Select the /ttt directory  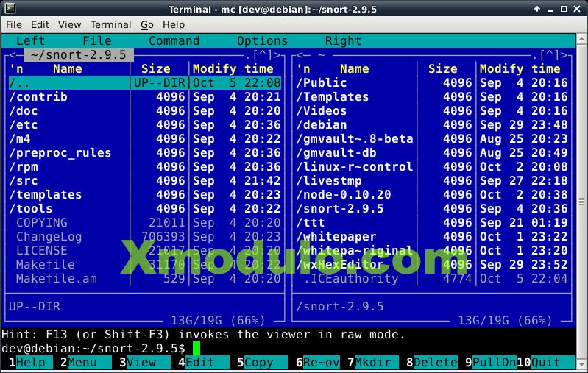[x=432, y=223]
